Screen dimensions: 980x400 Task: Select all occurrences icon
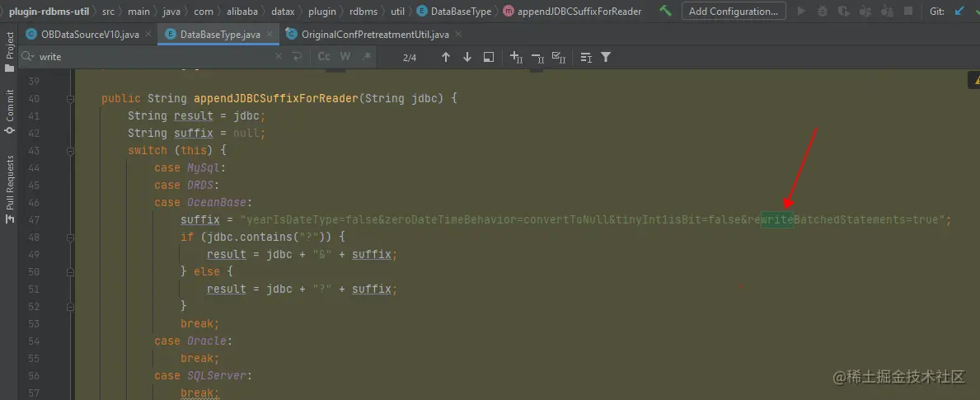559,57
